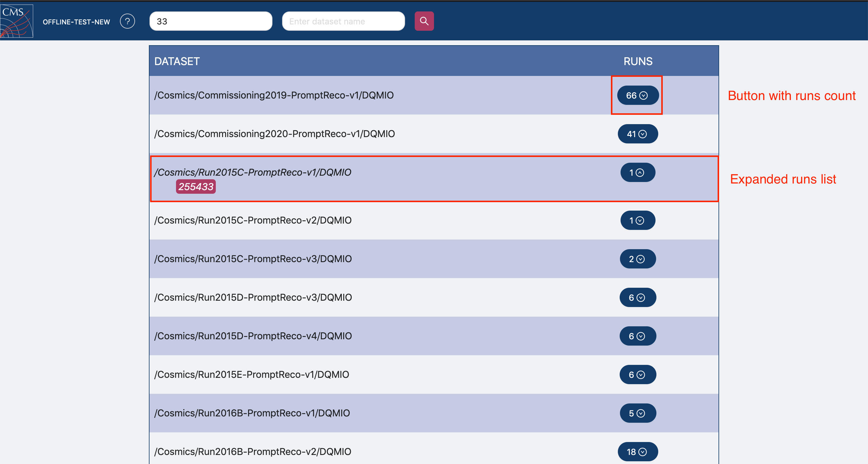This screenshot has width=868, height=464.
Task: Expand runs for Run2015C-PromptReco-v2
Action: point(637,220)
